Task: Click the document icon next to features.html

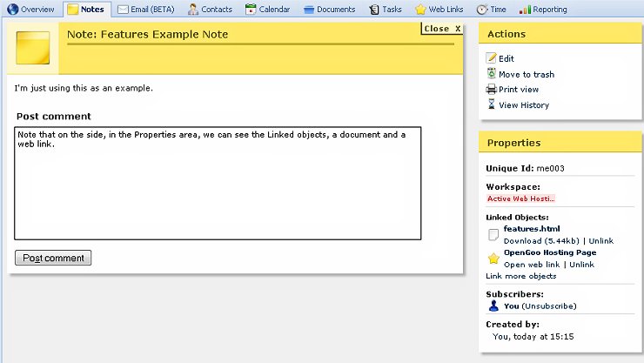Action: coord(493,235)
